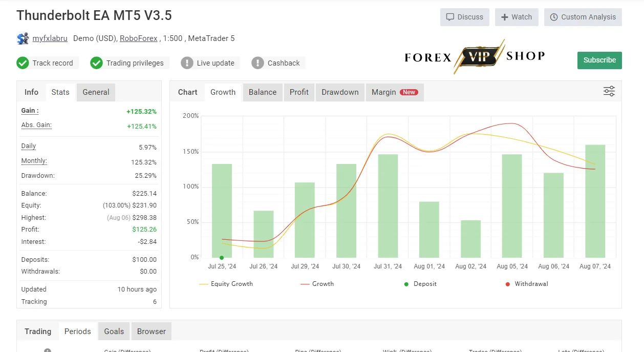Select the Trading tab label

(38, 332)
